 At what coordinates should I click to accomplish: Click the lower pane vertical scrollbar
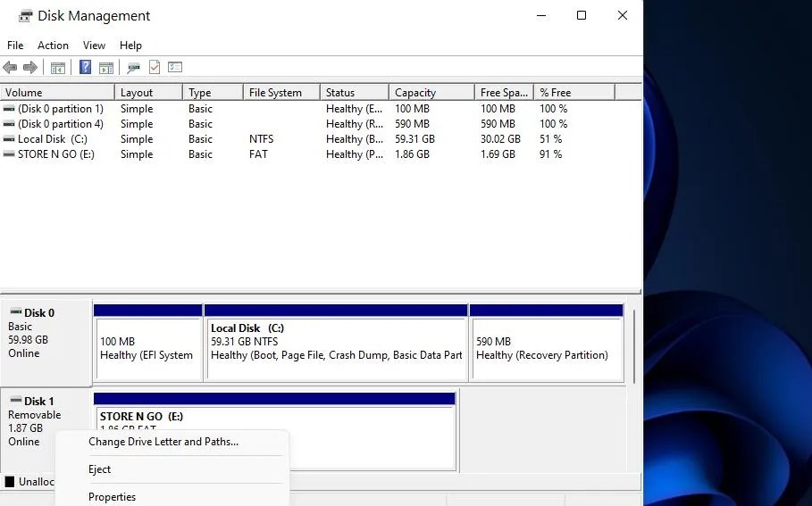tap(633, 346)
